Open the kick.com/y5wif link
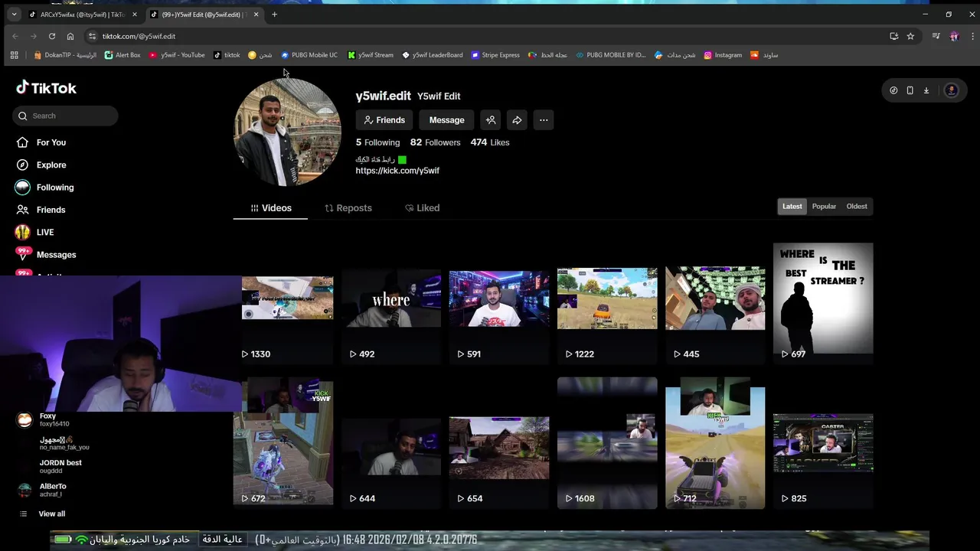This screenshot has width=980, height=551. coord(397,171)
